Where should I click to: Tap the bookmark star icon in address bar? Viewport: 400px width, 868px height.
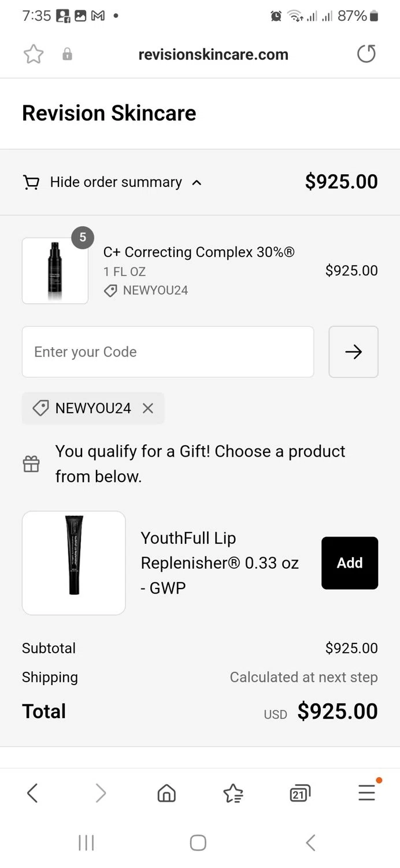34,54
